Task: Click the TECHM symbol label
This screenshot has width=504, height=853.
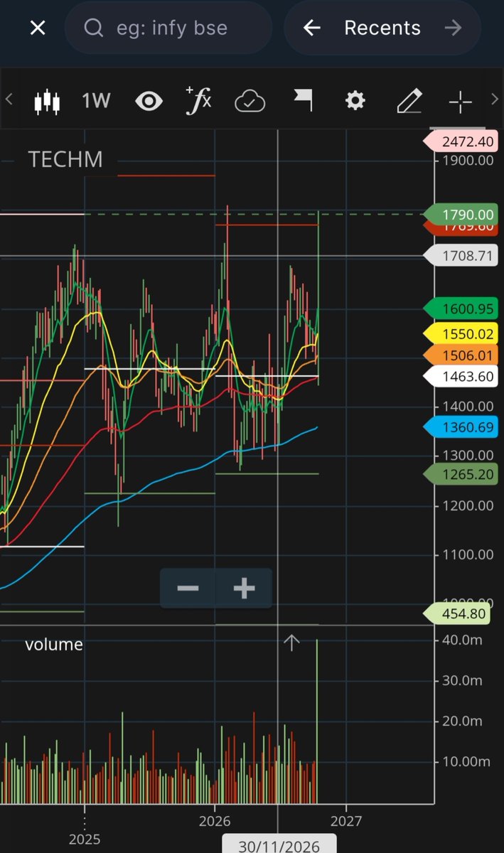Action: coord(65,159)
